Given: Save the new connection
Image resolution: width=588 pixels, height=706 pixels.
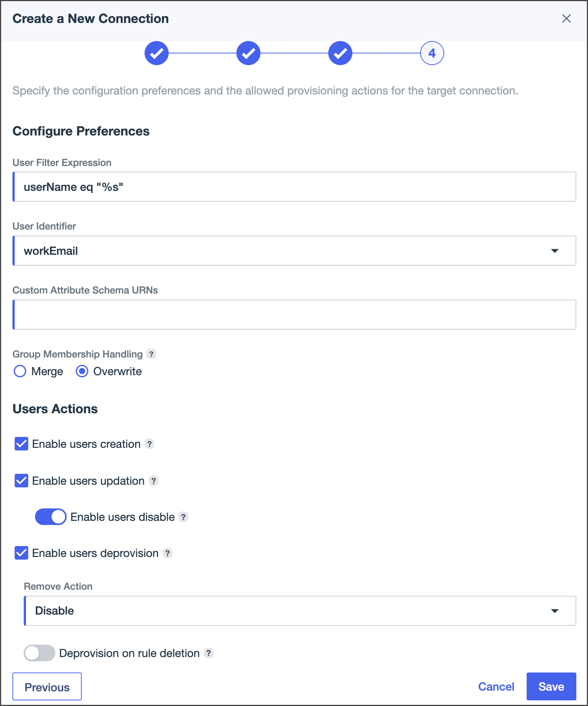Looking at the screenshot, I should [551, 686].
